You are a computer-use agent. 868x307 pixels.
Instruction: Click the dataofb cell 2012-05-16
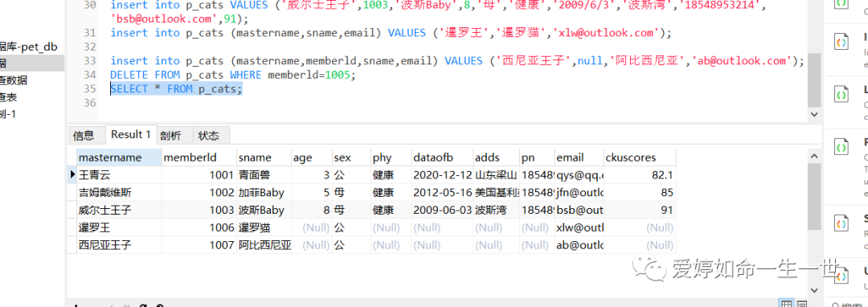pos(442,193)
